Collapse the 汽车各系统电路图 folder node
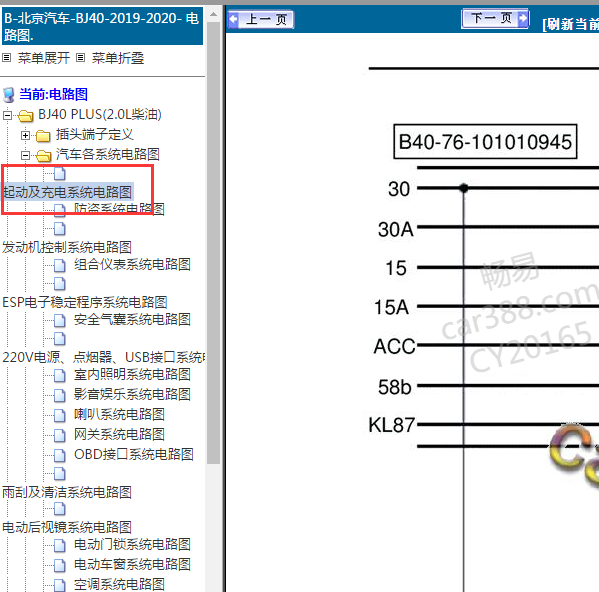Image resolution: width=599 pixels, height=592 pixels. 25,155
